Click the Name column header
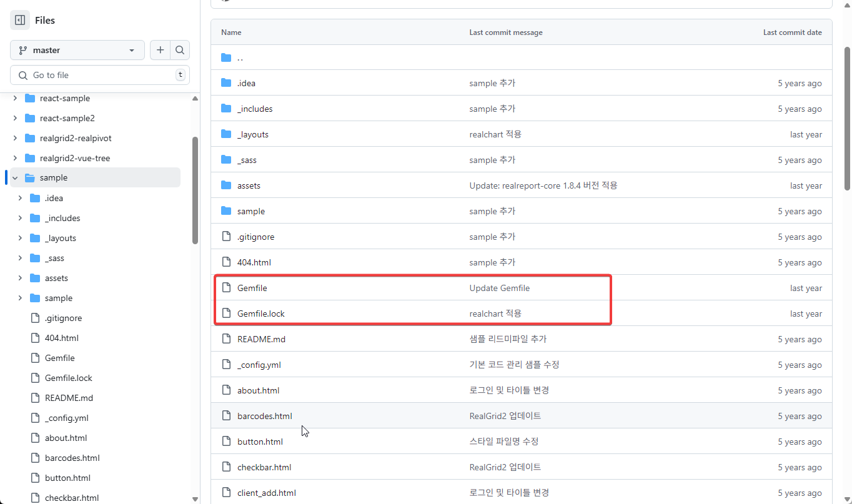The height and width of the screenshot is (504, 852). [x=231, y=32]
